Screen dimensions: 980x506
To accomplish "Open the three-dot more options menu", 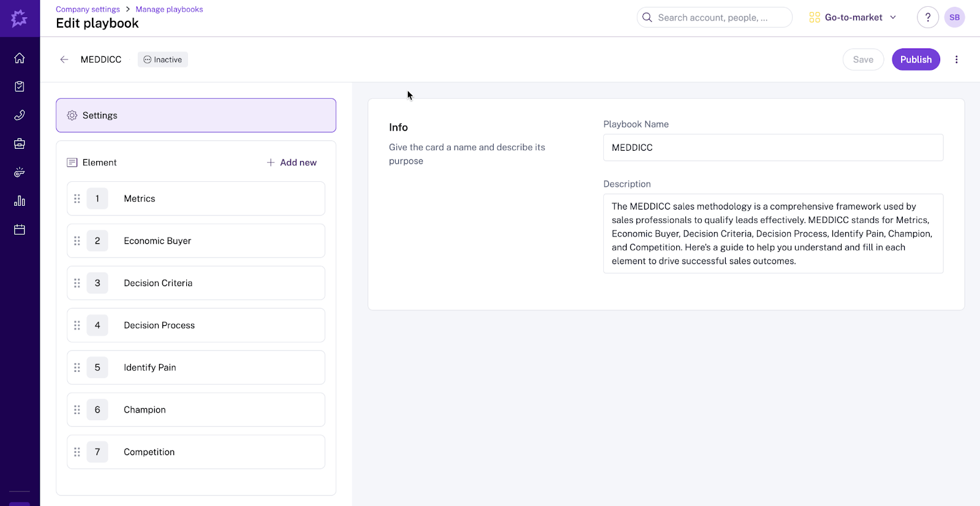I will 956,59.
